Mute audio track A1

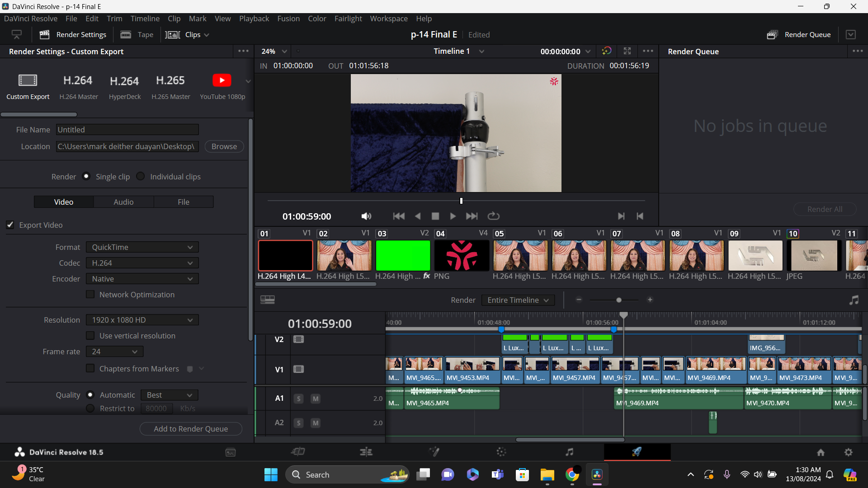(316, 399)
